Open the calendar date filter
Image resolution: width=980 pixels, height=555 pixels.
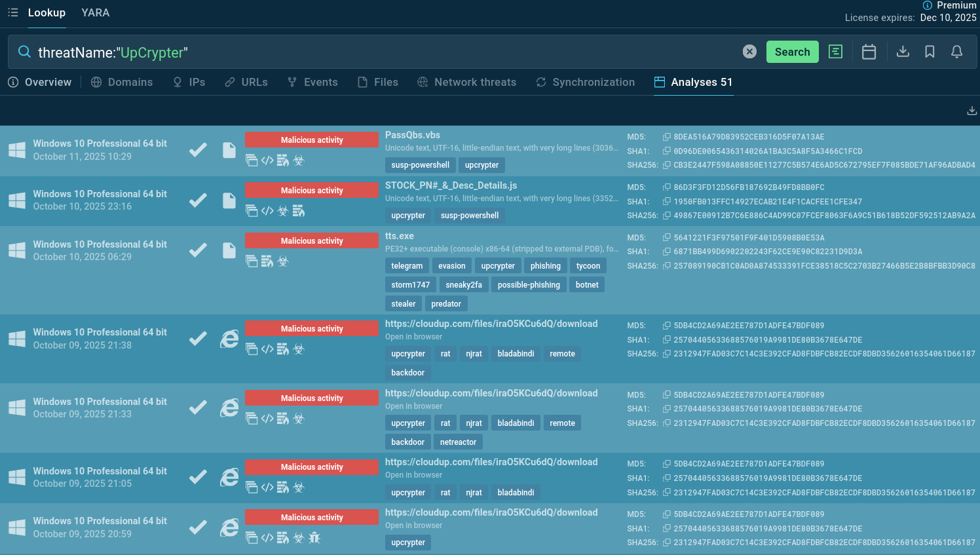click(869, 52)
